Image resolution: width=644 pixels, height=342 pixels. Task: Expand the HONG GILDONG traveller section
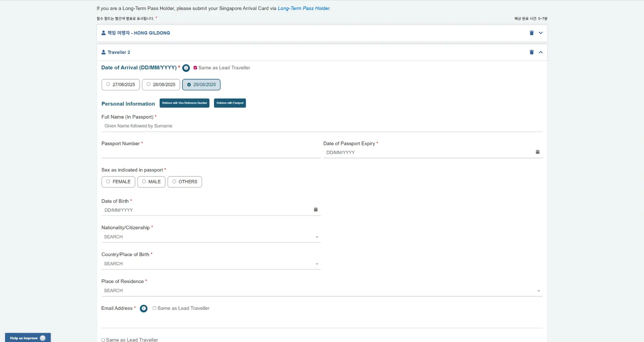[x=540, y=33]
